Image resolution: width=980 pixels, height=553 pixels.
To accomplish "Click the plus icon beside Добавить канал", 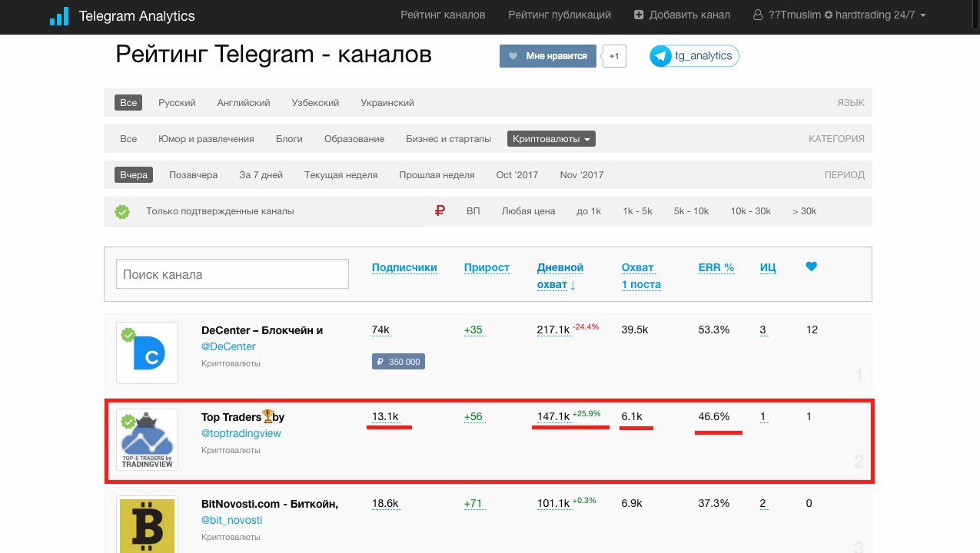I will tap(639, 15).
